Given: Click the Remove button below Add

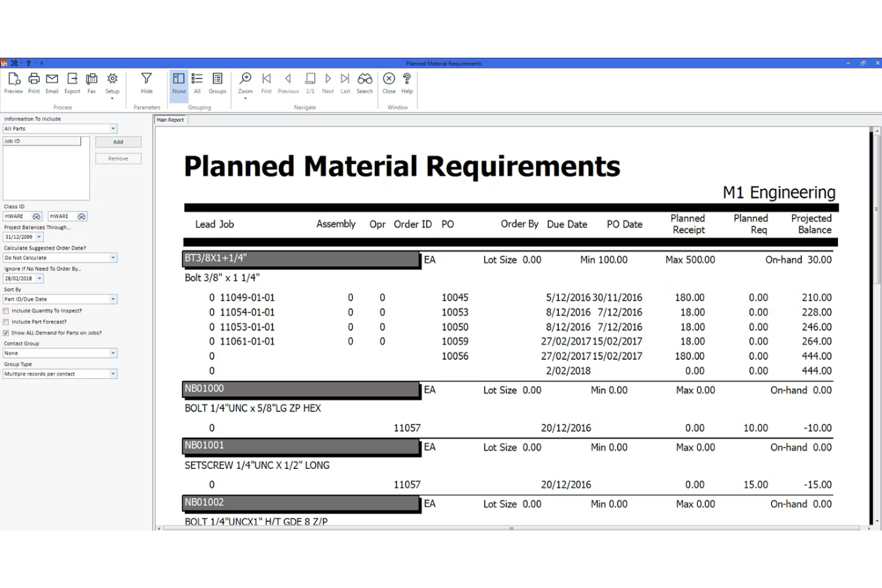Looking at the screenshot, I should pos(118,158).
